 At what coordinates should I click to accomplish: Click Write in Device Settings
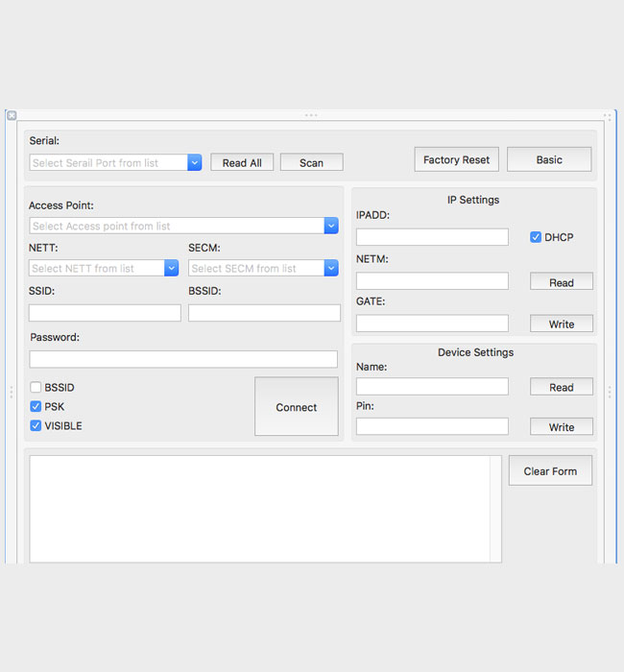click(562, 426)
